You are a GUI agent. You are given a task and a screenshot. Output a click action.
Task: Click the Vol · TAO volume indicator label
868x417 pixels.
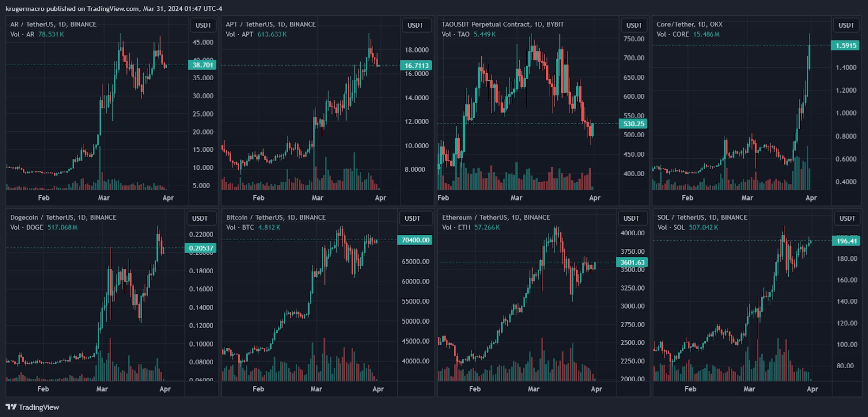click(x=456, y=34)
